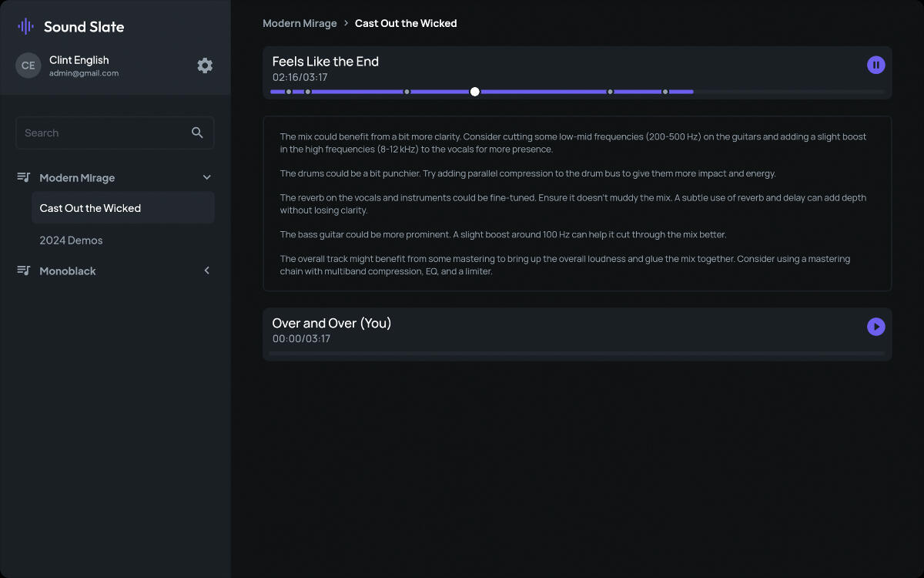Collapse the Modern Mirage folder chevron

206,177
